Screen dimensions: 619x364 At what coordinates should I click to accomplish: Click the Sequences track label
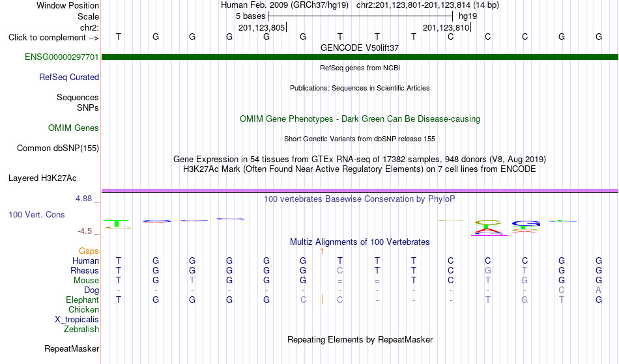click(x=78, y=98)
